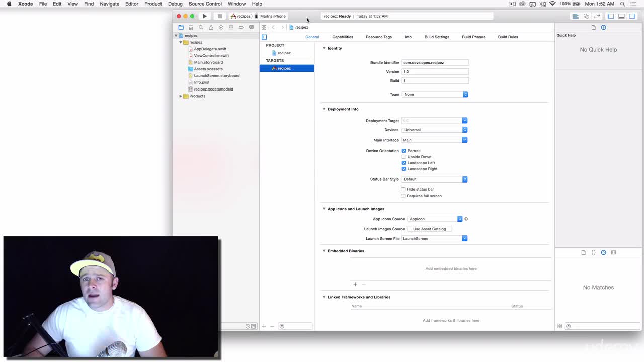Add a new target with plus button

pos(264,326)
